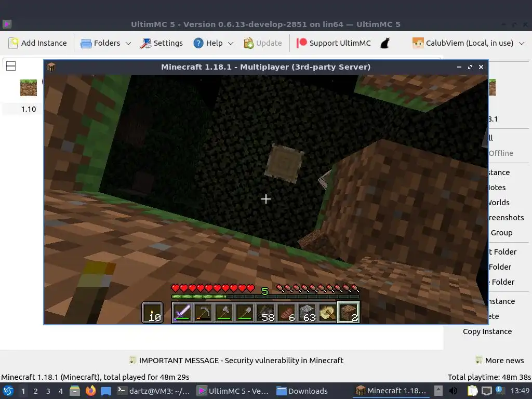
Task: Click the Settings button label
Action: point(168,43)
